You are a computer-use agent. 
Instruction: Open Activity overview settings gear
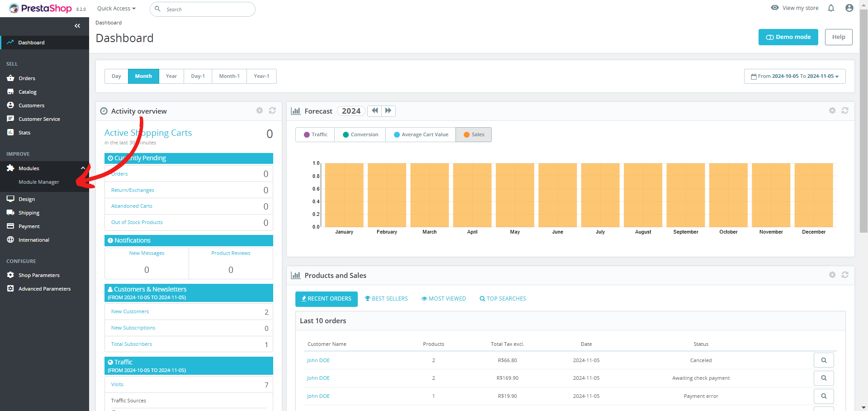(x=259, y=110)
